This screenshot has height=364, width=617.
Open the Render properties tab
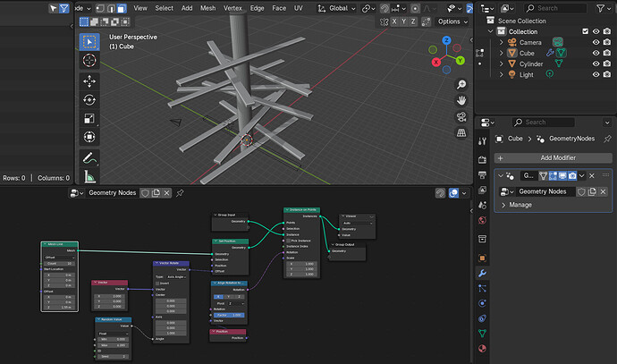483,159
